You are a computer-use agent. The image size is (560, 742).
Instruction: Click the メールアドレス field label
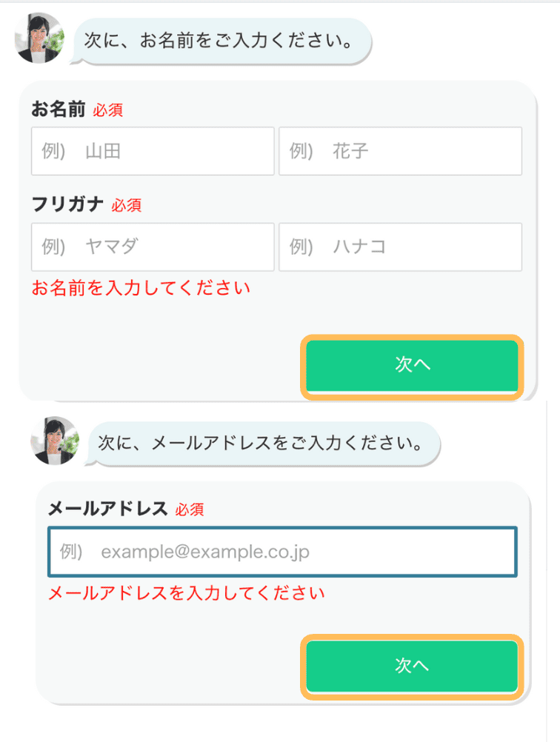107,509
